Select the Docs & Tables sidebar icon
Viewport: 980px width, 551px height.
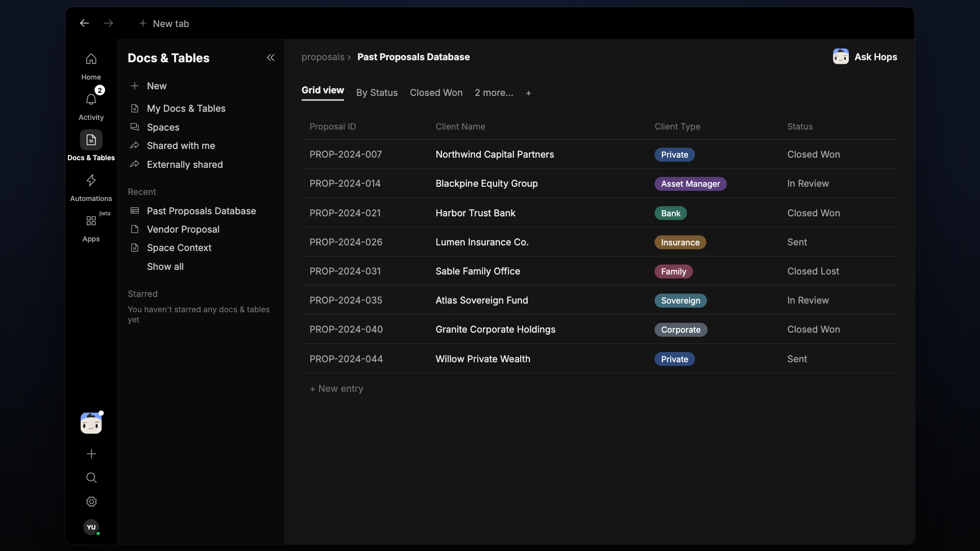(x=91, y=140)
